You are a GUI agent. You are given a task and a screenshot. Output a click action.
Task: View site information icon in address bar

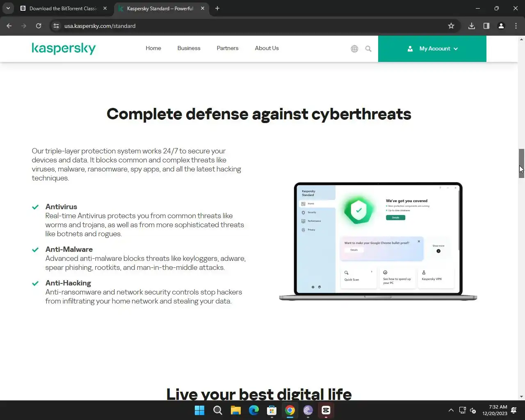coord(56,26)
